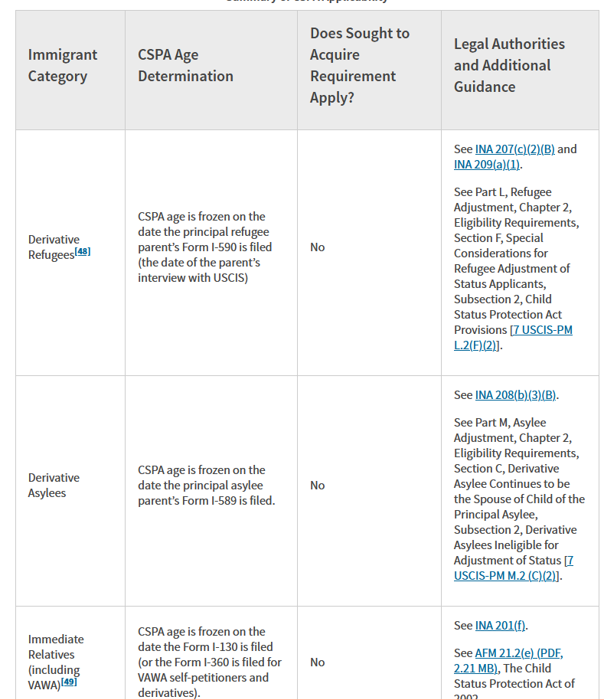Image resolution: width=604 pixels, height=700 pixels.
Task: Click the Immigrant Category column header
Action: point(63,65)
